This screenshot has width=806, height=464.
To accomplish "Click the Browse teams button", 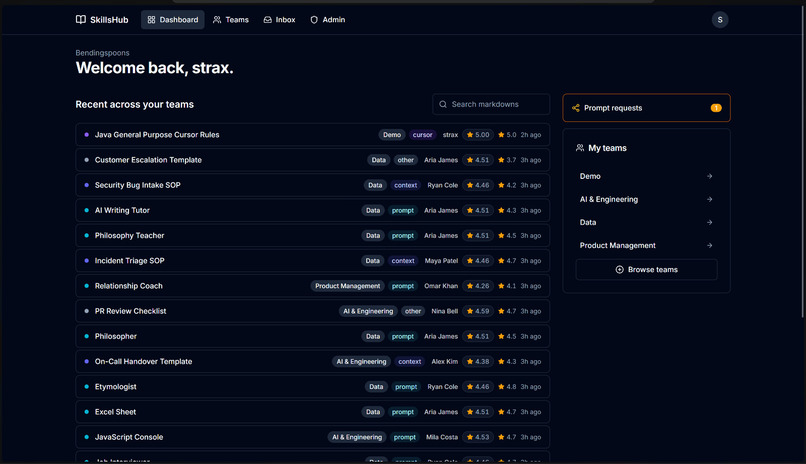I will tap(646, 270).
